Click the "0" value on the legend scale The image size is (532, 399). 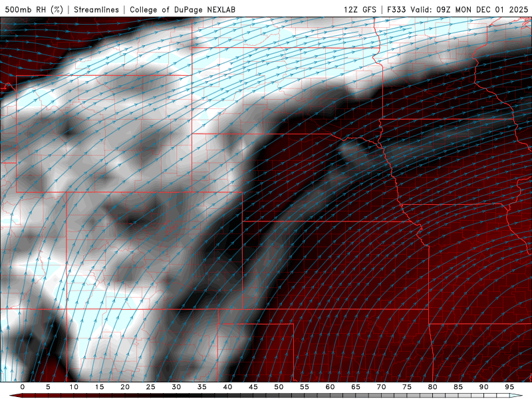[23, 387]
